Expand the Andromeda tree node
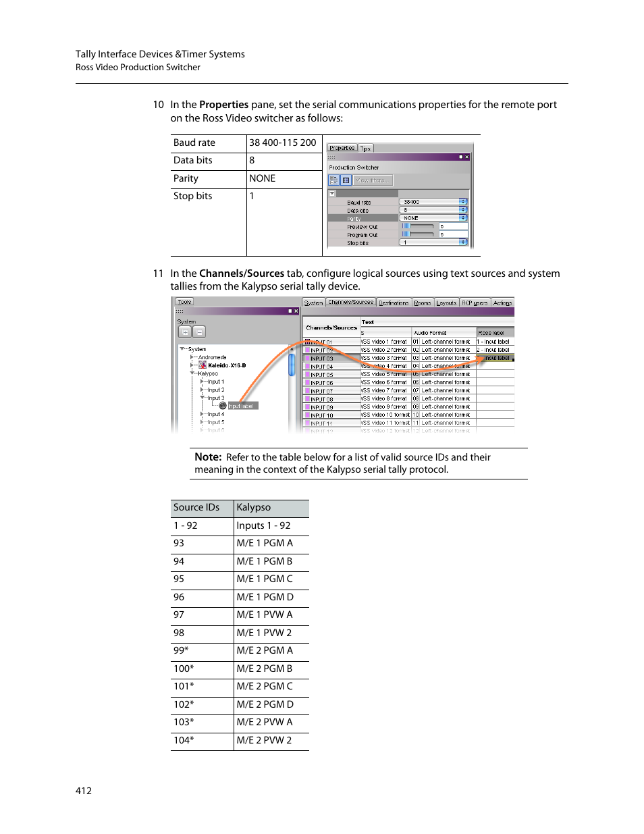 point(192,357)
